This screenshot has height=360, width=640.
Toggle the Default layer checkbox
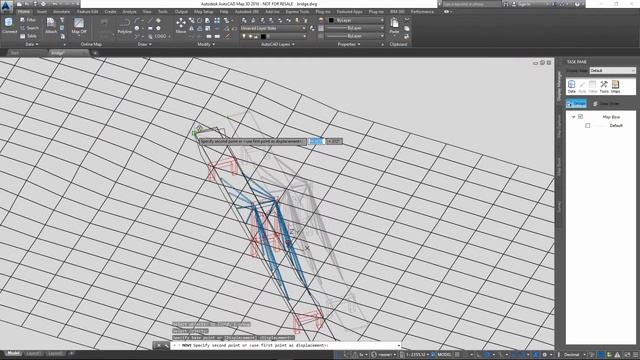[588, 126]
